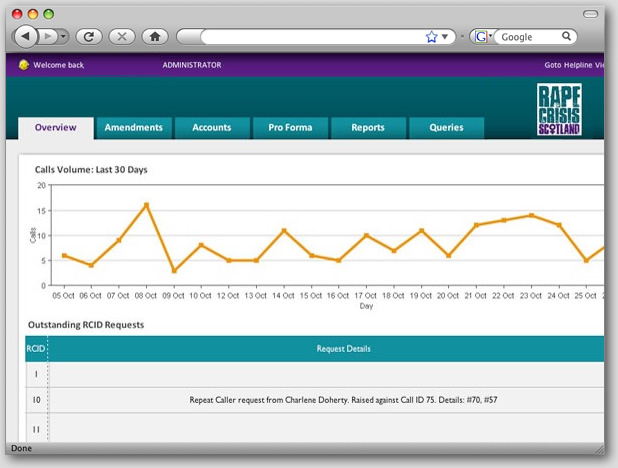Go to the Queries tab
This screenshot has width=618, height=468.
point(446,128)
